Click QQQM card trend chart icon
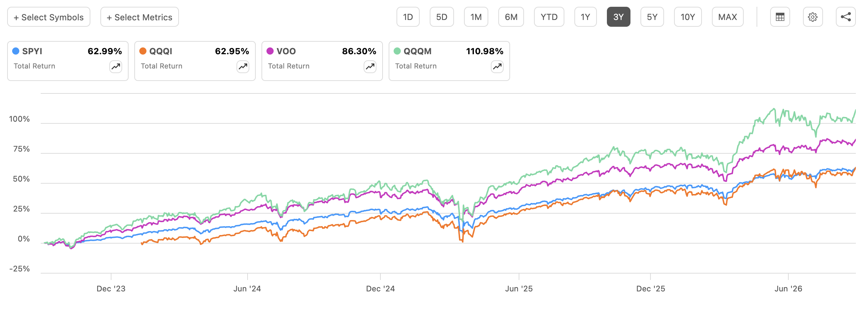 click(497, 66)
